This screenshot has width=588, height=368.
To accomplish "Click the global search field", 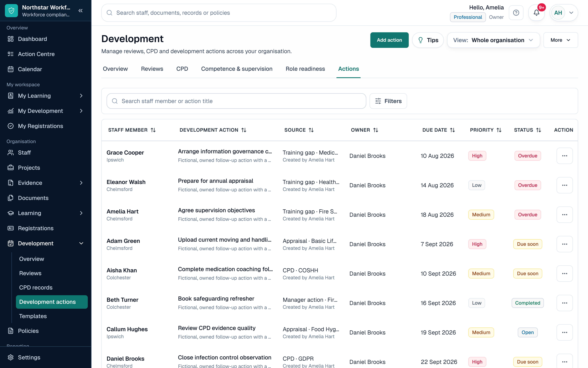I will 219,13.
